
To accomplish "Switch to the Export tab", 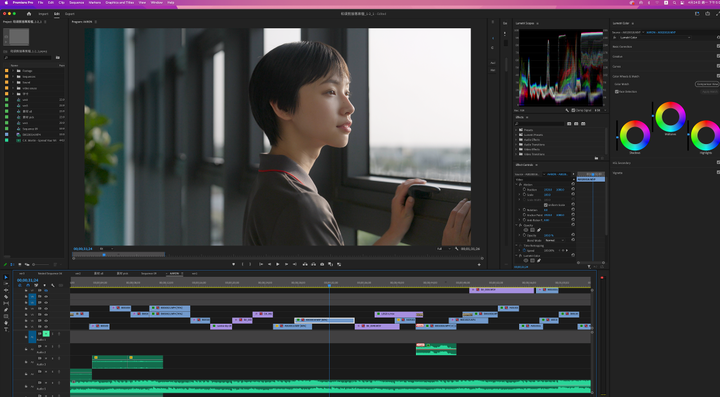I will (69, 14).
